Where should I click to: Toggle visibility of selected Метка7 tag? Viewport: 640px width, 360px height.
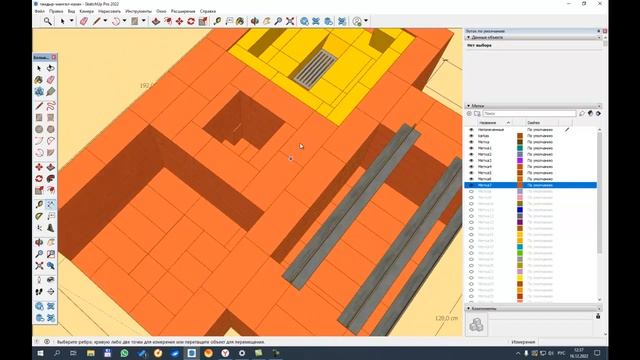coord(471,185)
